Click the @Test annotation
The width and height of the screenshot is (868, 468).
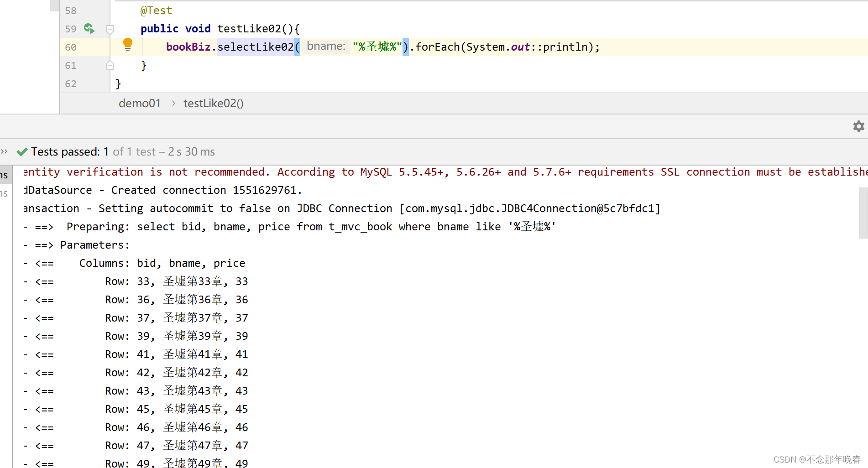click(x=156, y=10)
